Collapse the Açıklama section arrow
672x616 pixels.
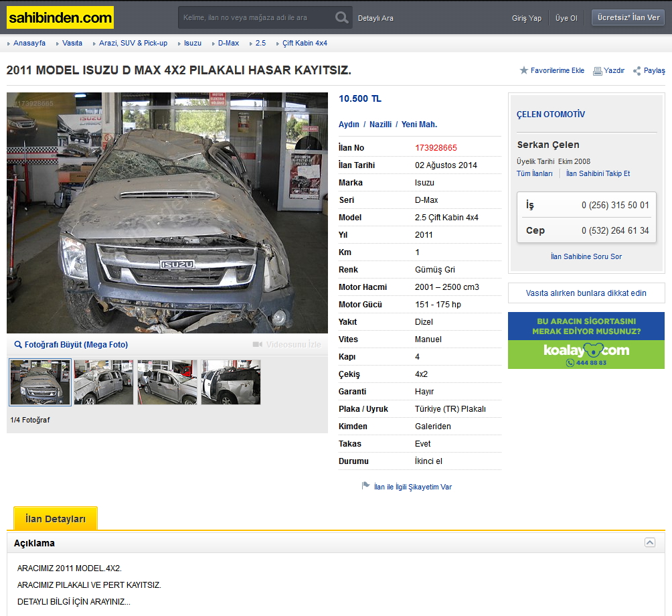(x=650, y=543)
